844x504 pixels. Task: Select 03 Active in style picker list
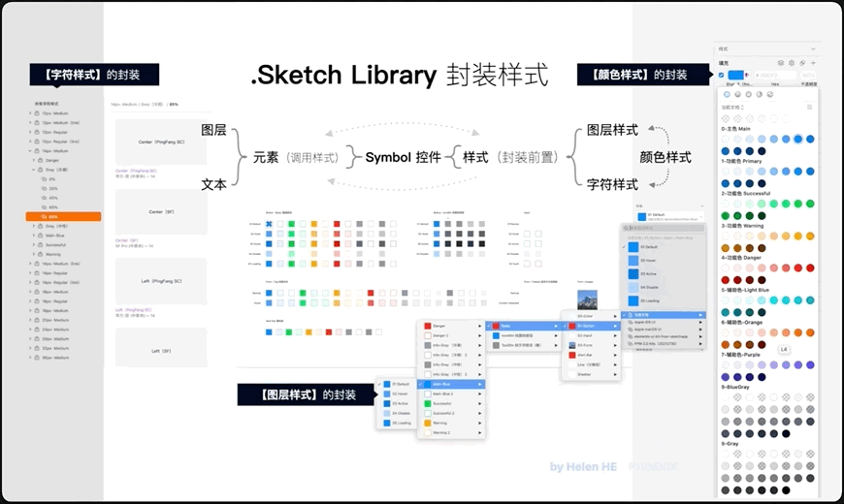click(x=664, y=273)
